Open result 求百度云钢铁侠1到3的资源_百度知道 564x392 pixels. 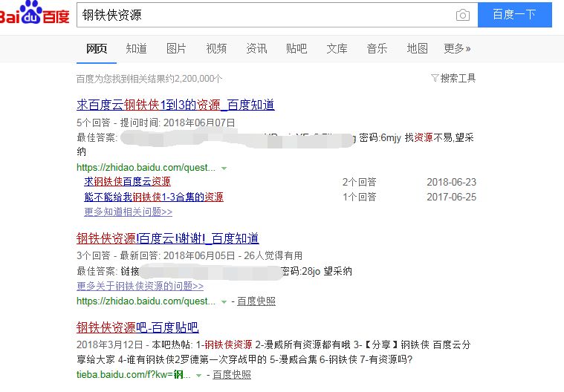pyautogui.click(x=175, y=105)
